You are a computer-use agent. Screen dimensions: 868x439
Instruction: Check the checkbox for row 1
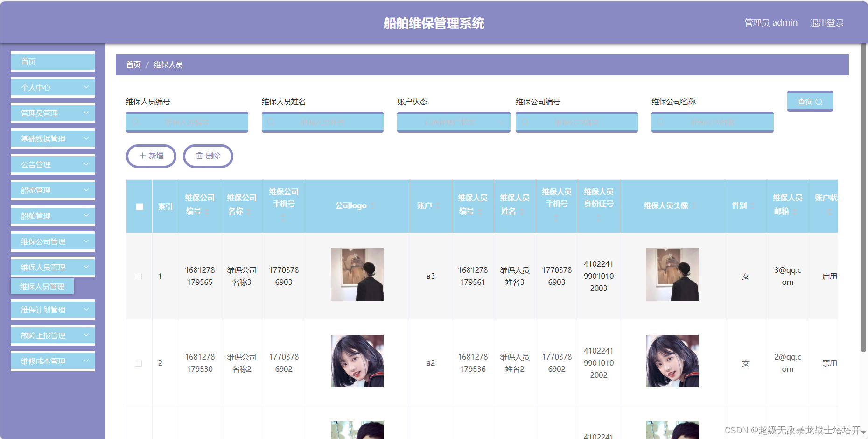[x=139, y=276]
